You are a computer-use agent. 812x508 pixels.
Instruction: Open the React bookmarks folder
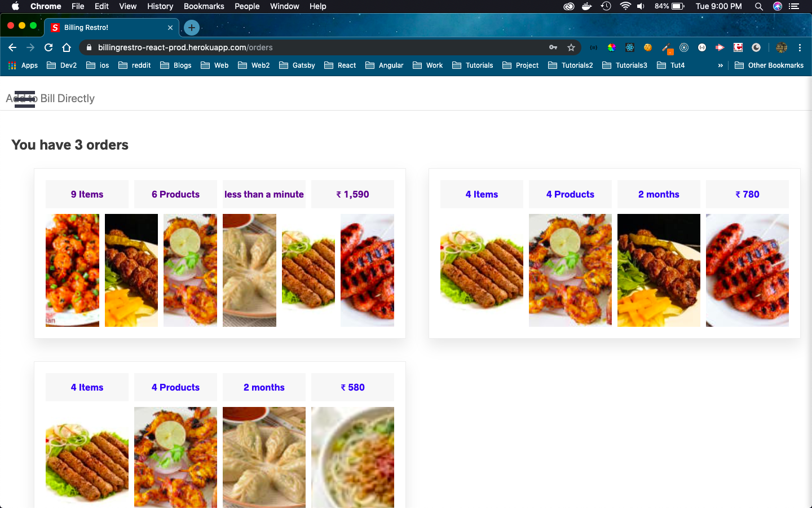pyautogui.click(x=340, y=65)
